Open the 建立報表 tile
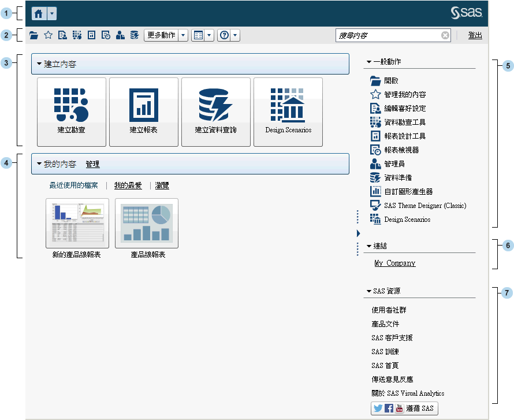Viewport: 514px width, 420px height. (144, 111)
